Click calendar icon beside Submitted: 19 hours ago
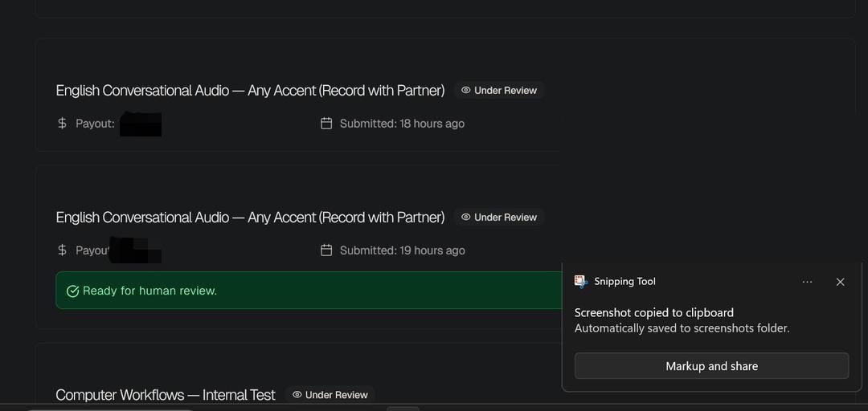Viewport: 868px width, 411px height. coord(326,250)
